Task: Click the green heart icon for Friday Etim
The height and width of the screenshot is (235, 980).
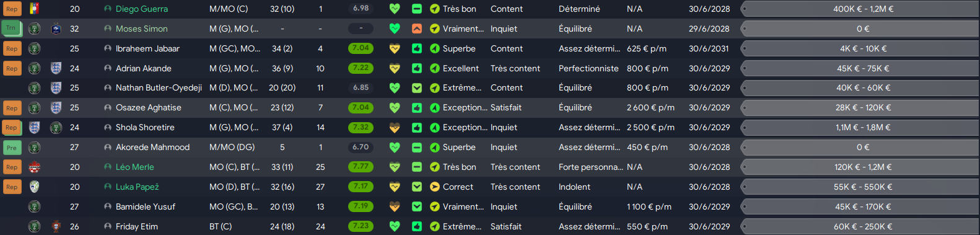Action: pos(395,226)
